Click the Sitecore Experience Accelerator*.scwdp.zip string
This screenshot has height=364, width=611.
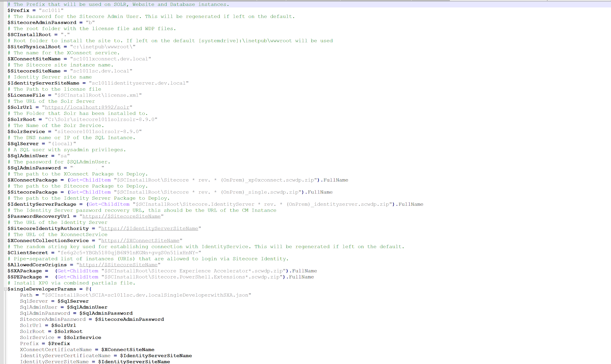(193, 271)
